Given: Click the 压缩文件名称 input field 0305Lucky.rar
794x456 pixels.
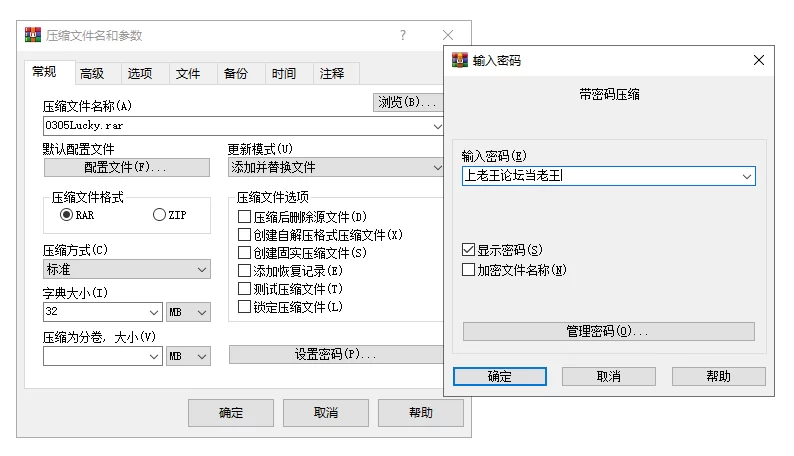Looking at the screenshot, I should tap(243, 126).
